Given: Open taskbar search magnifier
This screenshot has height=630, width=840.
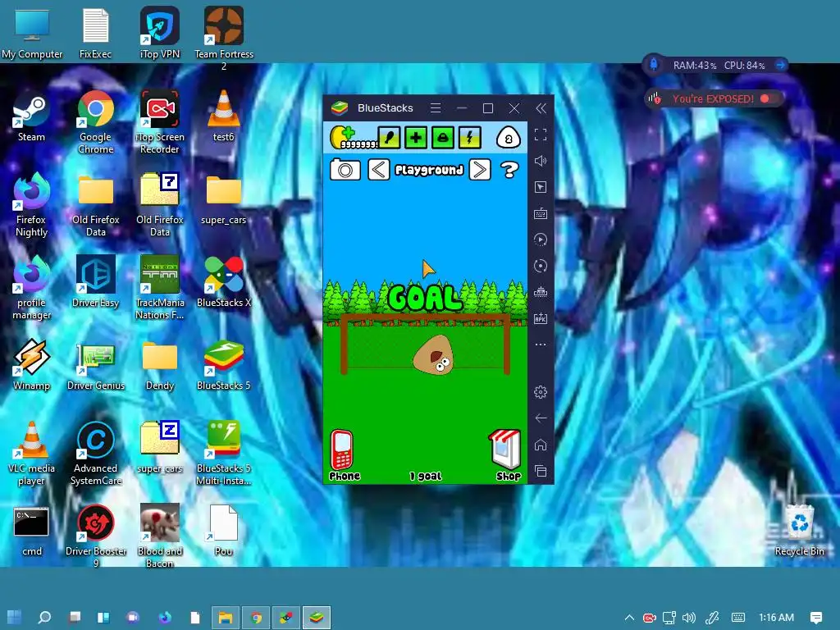Looking at the screenshot, I should (44, 618).
